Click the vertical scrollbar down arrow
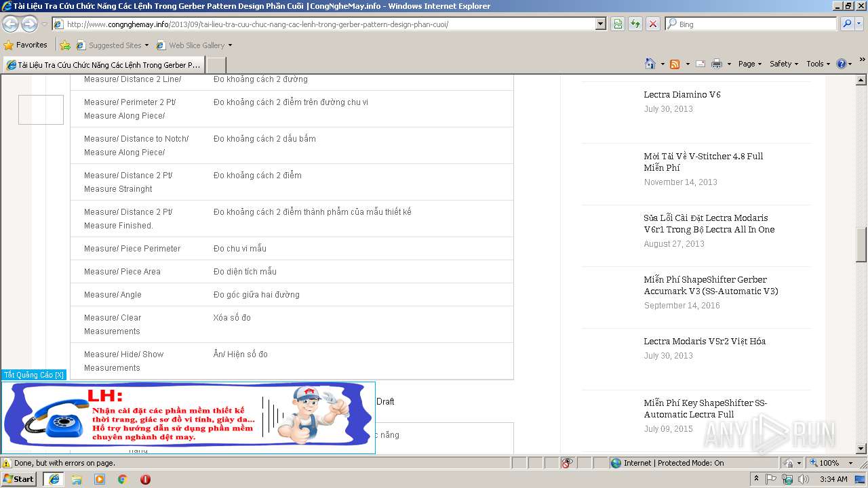The width and height of the screenshot is (868, 488). [x=861, y=449]
